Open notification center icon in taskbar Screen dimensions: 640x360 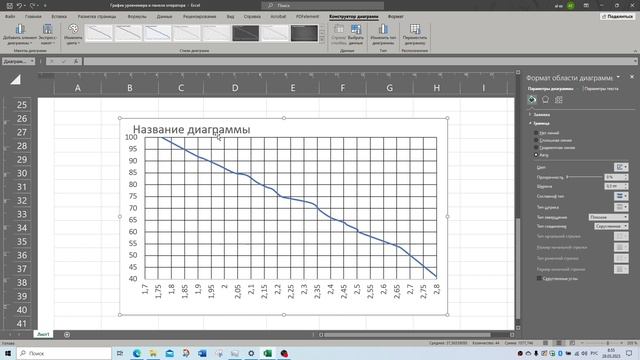coord(629,353)
